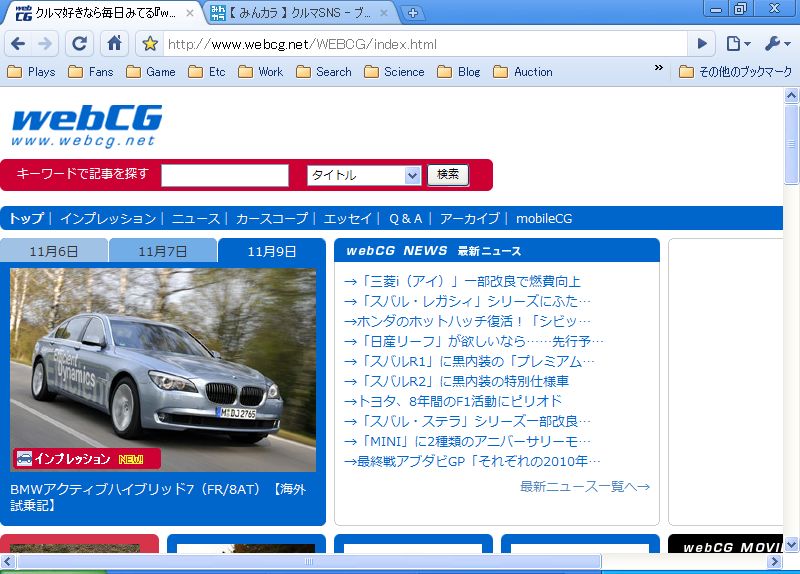Click the Go play arrow in address bar

[x=703, y=44]
